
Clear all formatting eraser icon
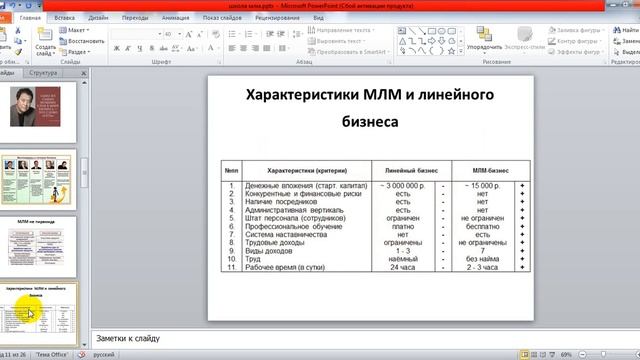216,34
